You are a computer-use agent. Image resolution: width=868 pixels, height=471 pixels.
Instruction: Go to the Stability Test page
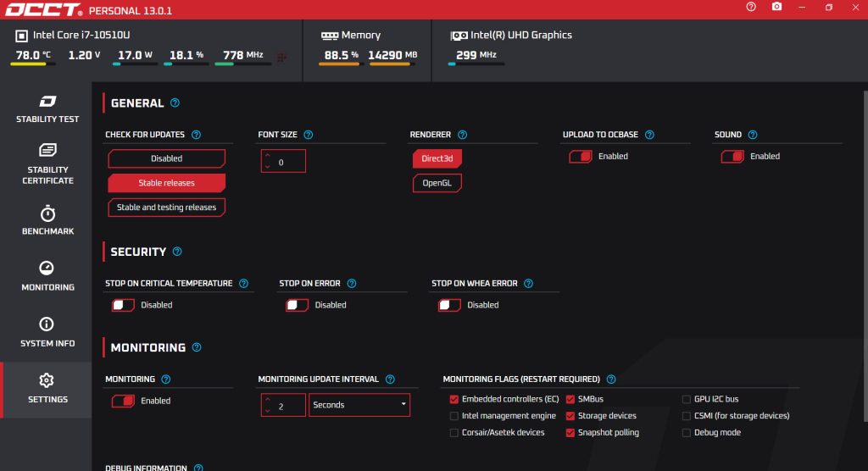point(47,109)
